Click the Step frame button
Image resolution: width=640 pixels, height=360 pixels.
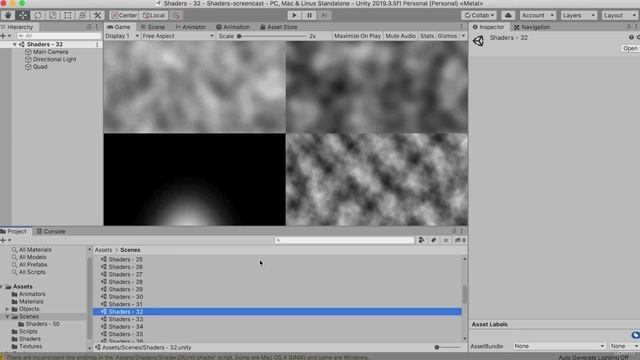coord(324,15)
